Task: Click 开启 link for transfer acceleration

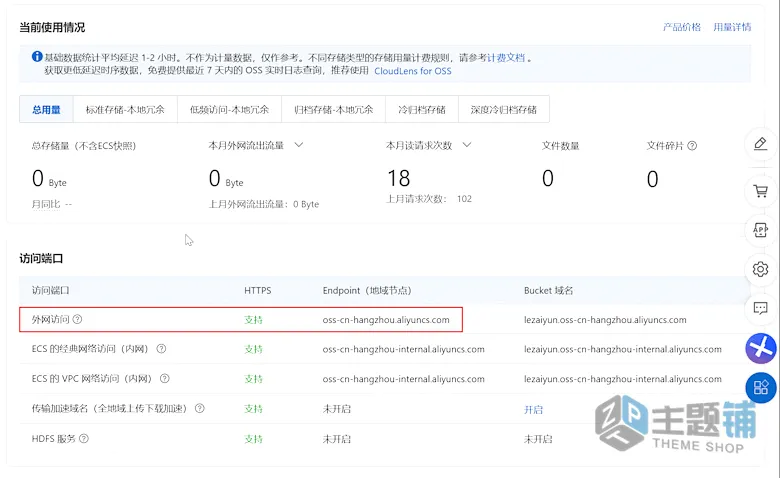Action: pyautogui.click(x=533, y=409)
